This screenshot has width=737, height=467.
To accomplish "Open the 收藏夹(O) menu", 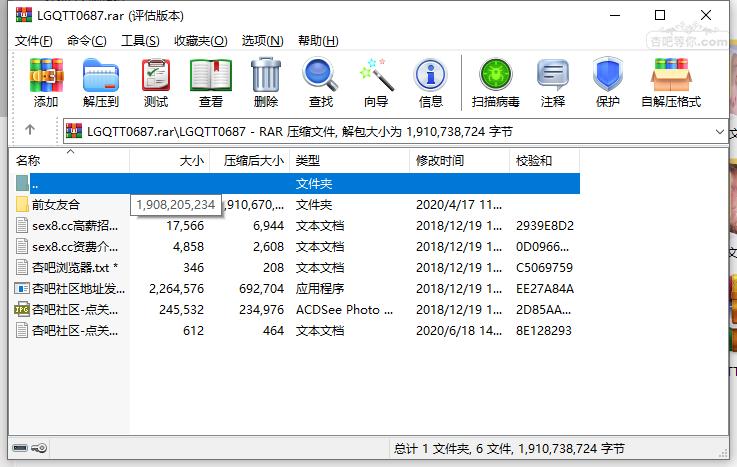I will click(x=201, y=41).
